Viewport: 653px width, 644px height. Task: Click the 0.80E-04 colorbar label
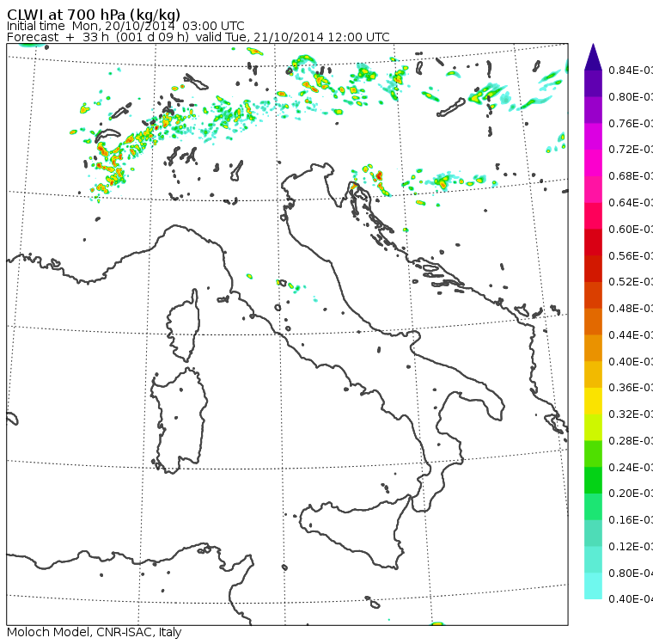click(x=631, y=573)
